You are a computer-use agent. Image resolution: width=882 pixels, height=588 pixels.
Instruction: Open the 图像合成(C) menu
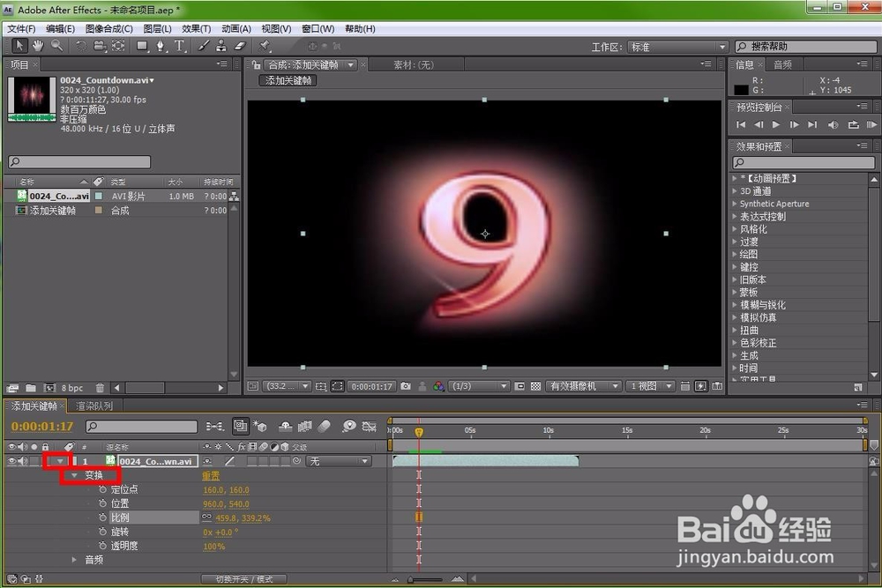109,29
